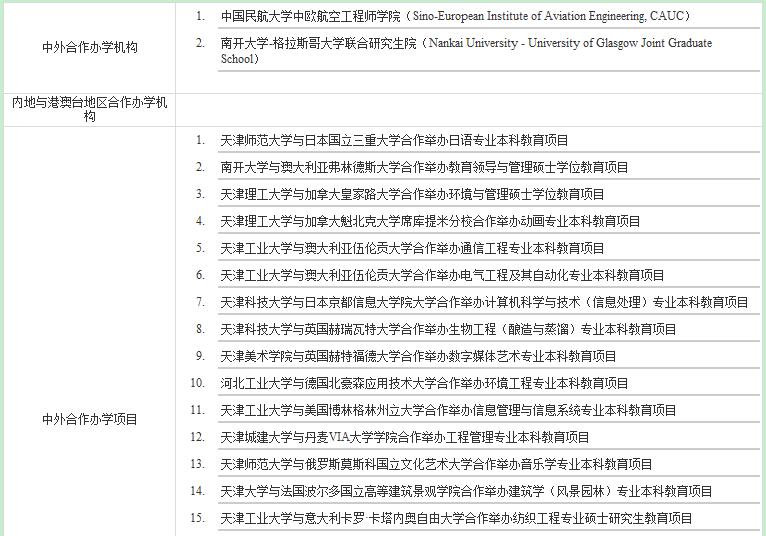Click 河北工业大学 and 北豪森应用技术大学 环境工程 project
This screenshot has width=766, height=536.
point(424,383)
